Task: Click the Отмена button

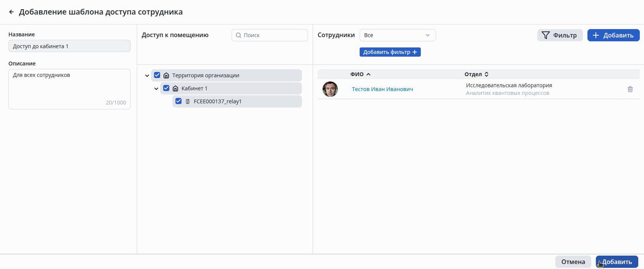Action: (x=573, y=262)
